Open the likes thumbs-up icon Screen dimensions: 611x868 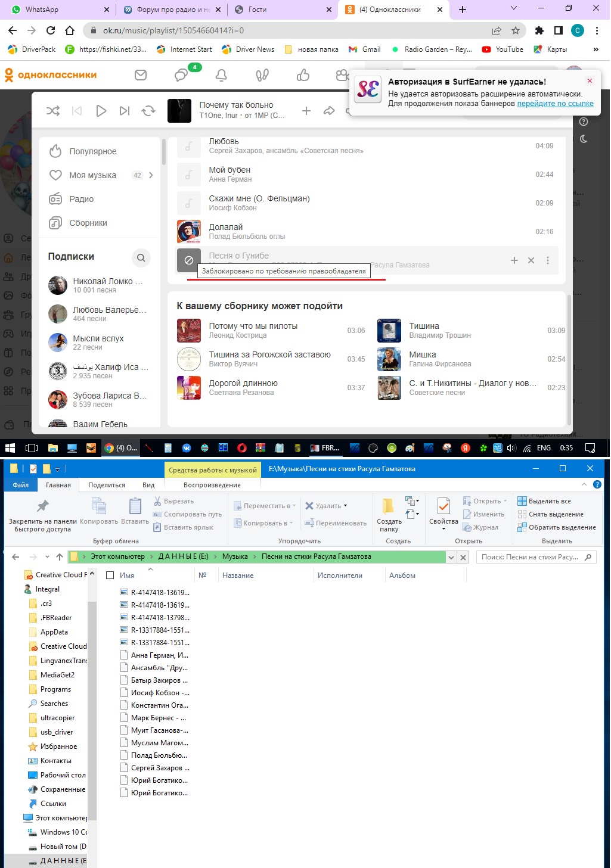(303, 75)
